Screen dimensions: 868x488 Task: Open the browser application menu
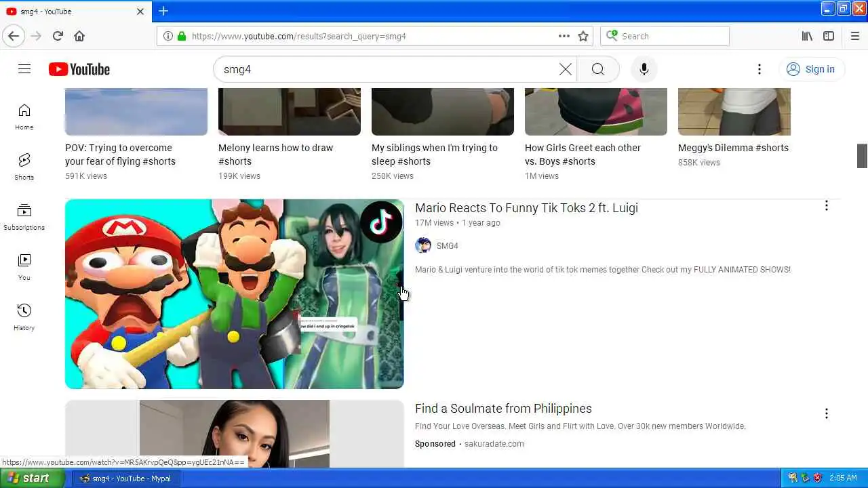(x=854, y=36)
